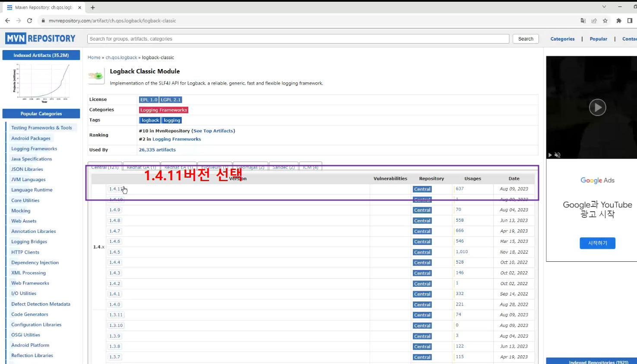Viewport: 637px width, 364px height.
Task: Toggle browser side panel icon
Action: click(630, 21)
